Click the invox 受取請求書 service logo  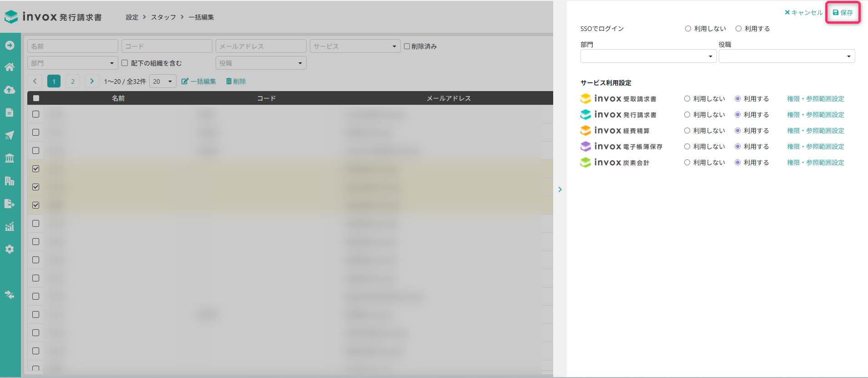coord(618,99)
